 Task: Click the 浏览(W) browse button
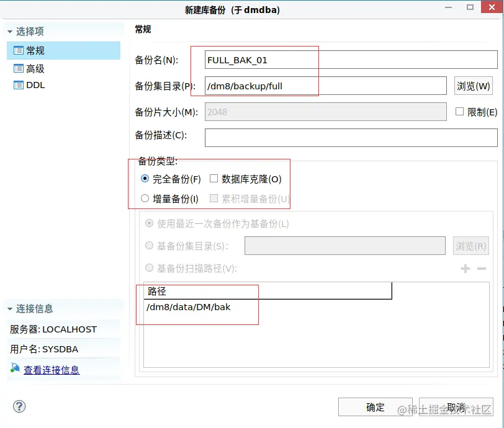point(474,85)
